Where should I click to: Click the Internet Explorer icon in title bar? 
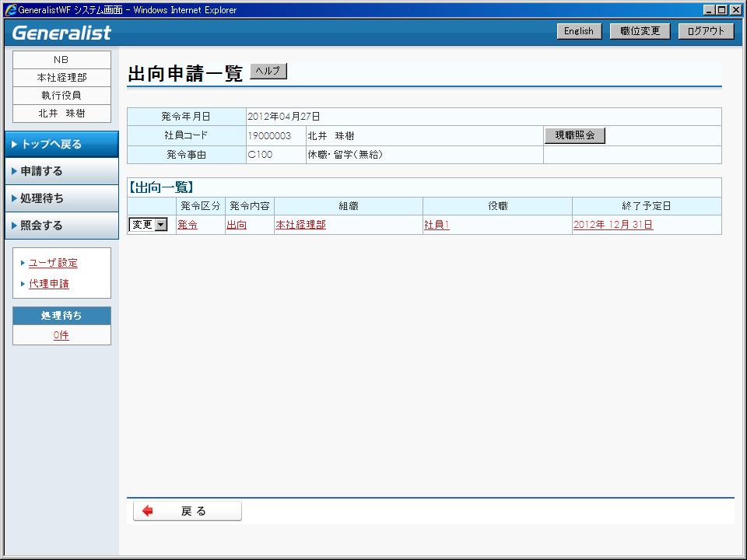click(x=10, y=10)
